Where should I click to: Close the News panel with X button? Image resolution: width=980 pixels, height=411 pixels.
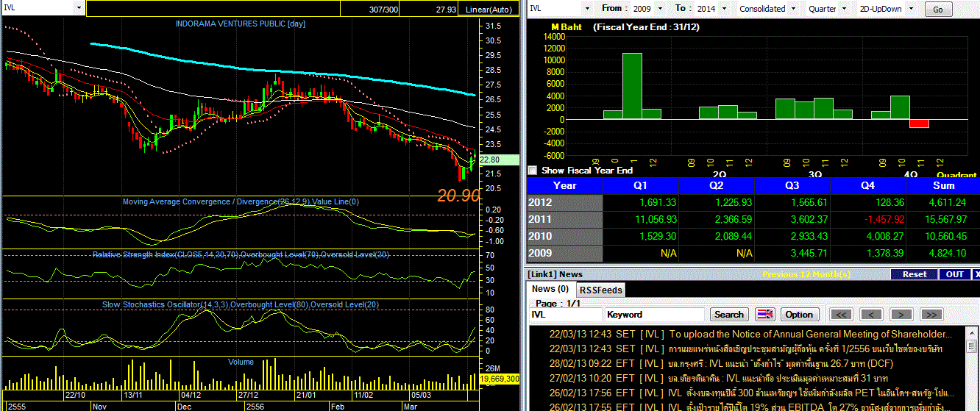click(976, 274)
